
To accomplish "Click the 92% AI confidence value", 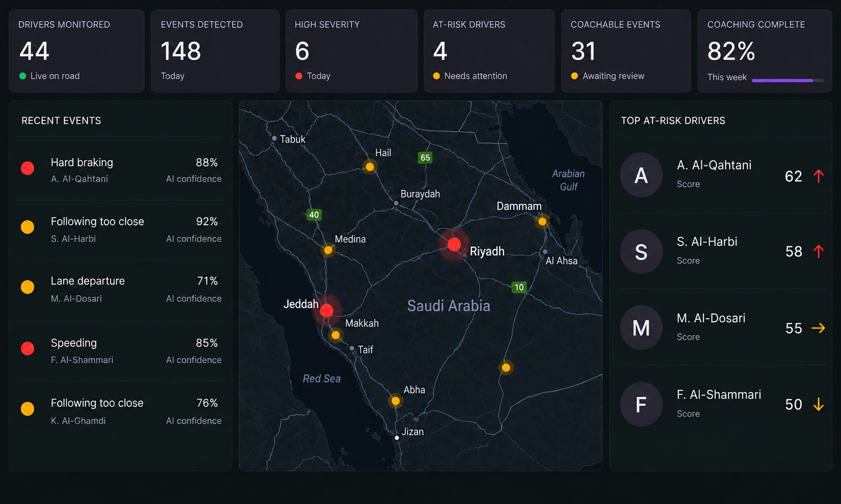I will [x=207, y=222].
